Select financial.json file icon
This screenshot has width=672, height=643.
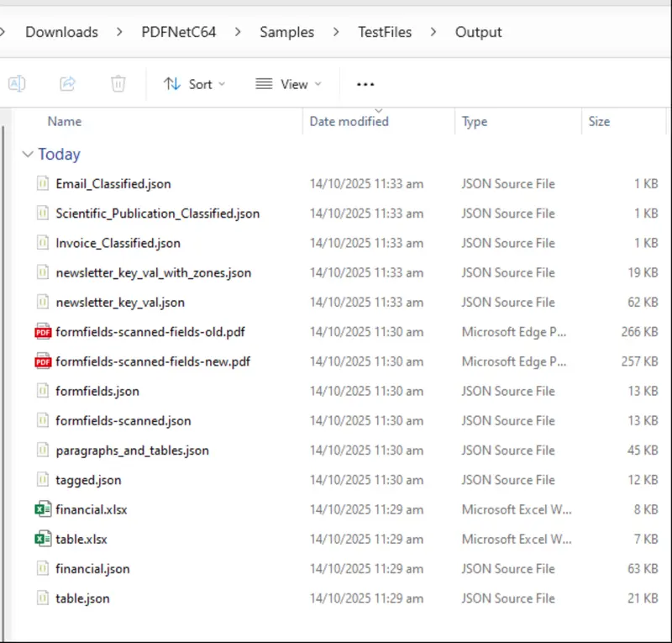pos(43,568)
